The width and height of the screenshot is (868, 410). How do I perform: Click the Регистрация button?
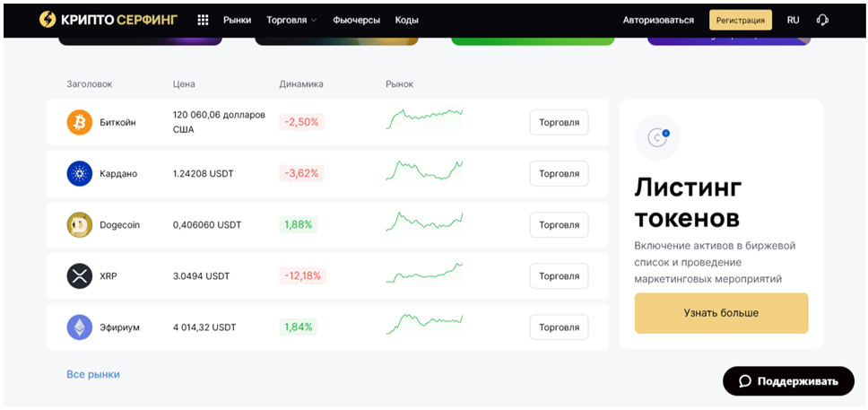pos(741,20)
